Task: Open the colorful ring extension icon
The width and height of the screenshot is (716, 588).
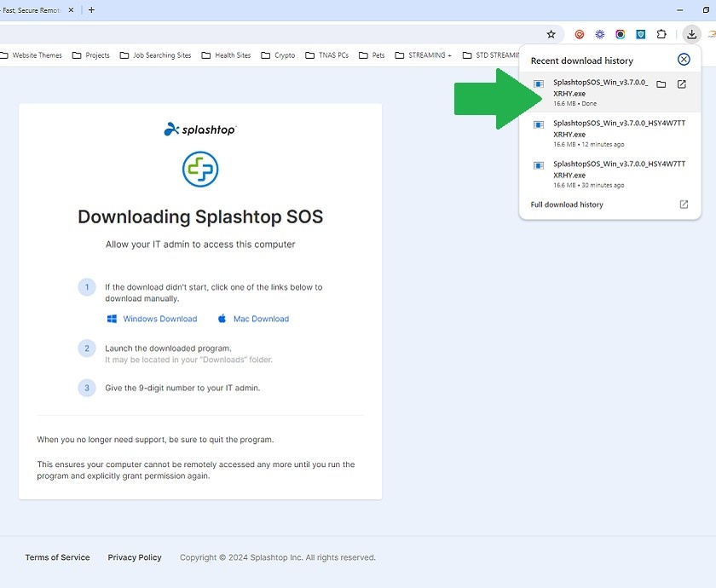Action: tap(621, 34)
